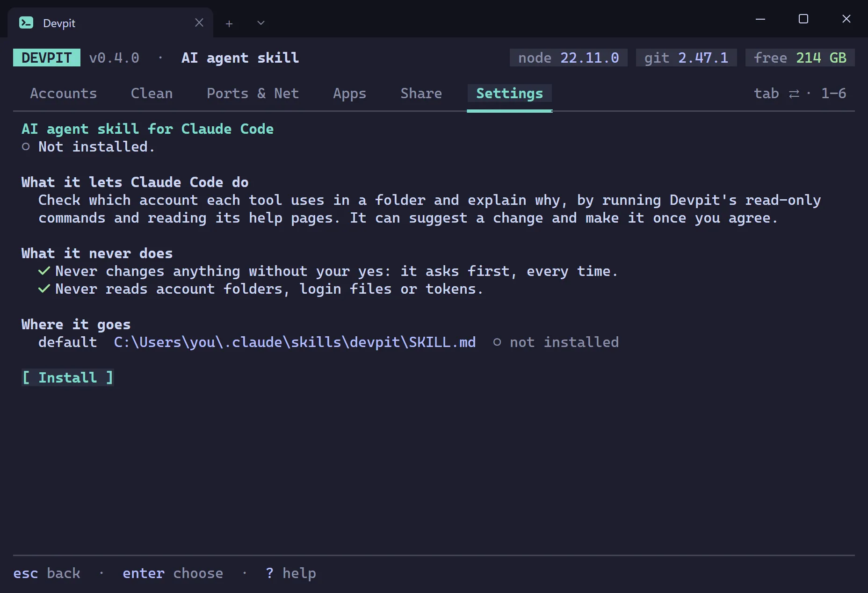Image resolution: width=868 pixels, height=593 pixels.
Task: Close the Devpit terminal tab
Action: click(x=199, y=22)
